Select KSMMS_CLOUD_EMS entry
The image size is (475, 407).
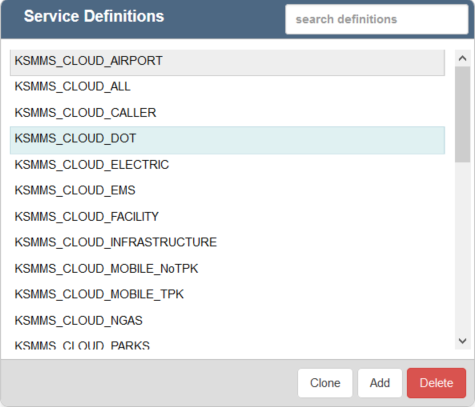point(227,190)
